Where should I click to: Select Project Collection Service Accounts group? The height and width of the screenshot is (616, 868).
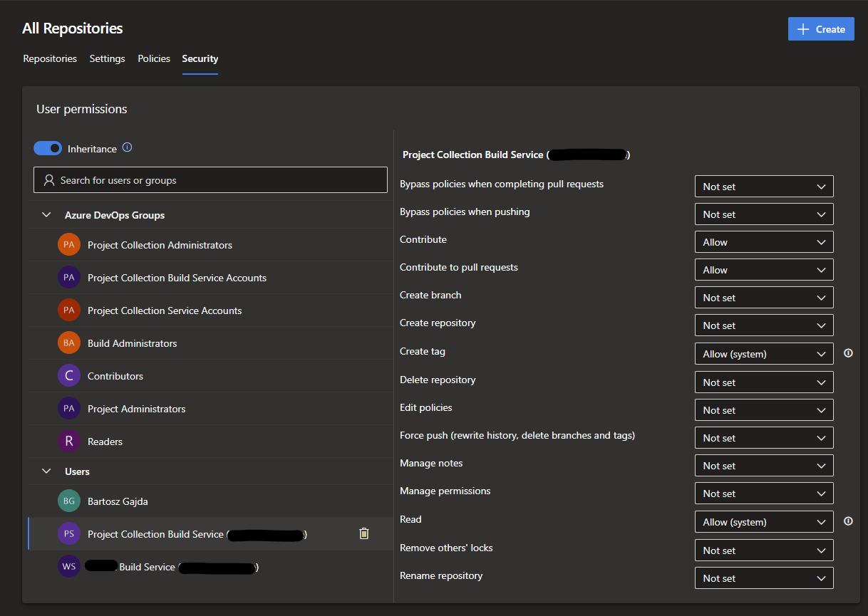210,310
